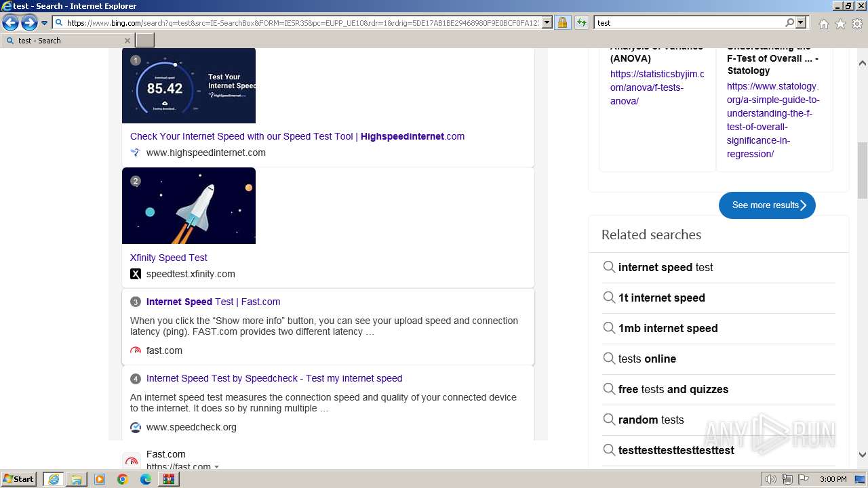
Task: Click the highspeedinternet.com favicon
Action: pos(136,152)
